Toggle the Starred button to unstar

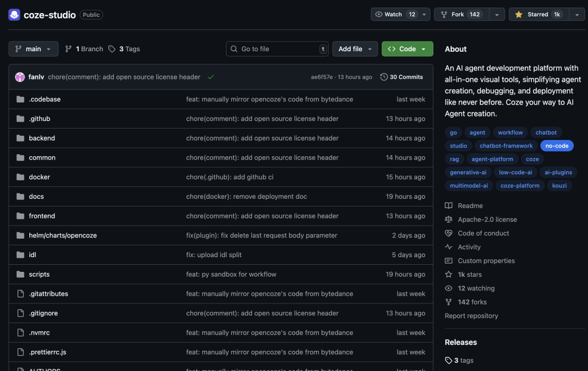(x=539, y=14)
